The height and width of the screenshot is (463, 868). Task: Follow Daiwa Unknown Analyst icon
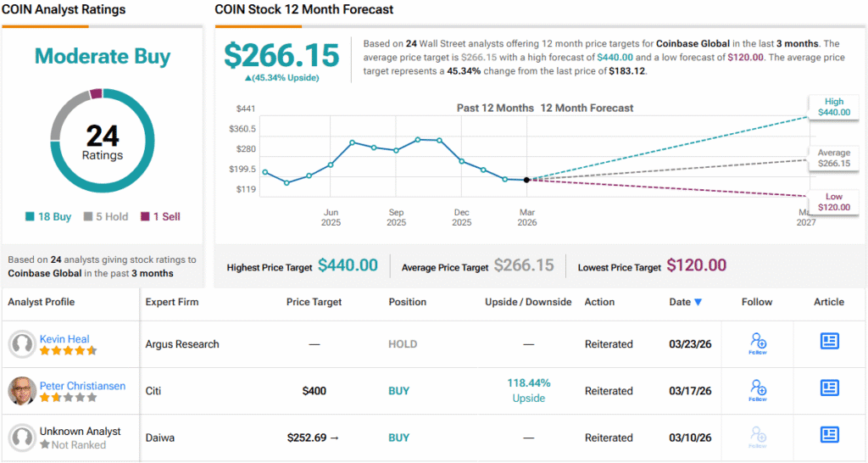pyautogui.click(x=758, y=437)
